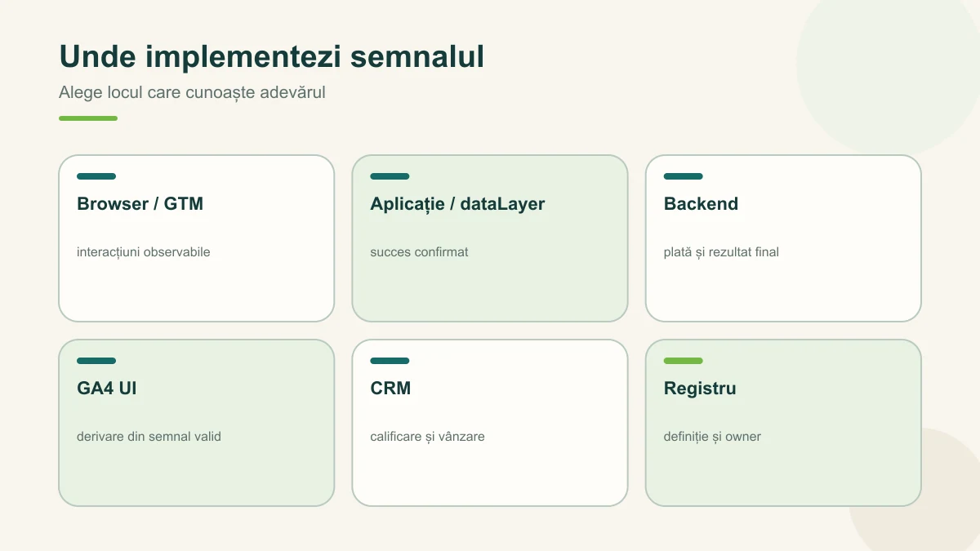Click the CRM card title
The width and height of the screenshot is (980, 551).
point(390,389)
